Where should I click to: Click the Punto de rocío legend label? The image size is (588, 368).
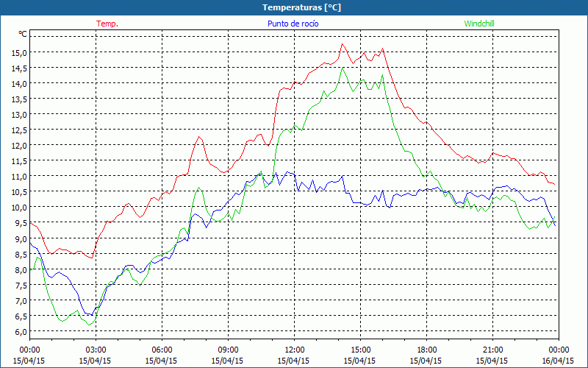293,24
